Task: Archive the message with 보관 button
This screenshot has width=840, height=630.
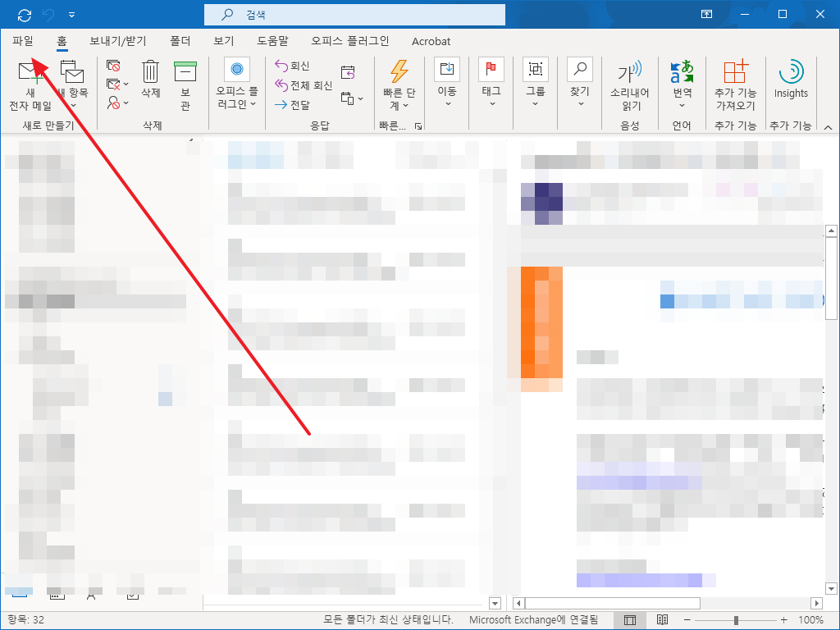Action: pyautogui.click(x=185, y=85)
